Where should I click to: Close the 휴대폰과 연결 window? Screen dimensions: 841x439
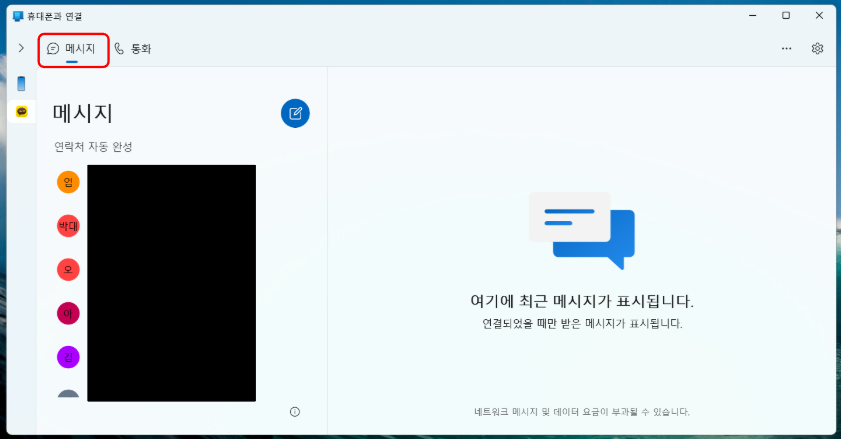pyautogui.click(x=819, y=16)
